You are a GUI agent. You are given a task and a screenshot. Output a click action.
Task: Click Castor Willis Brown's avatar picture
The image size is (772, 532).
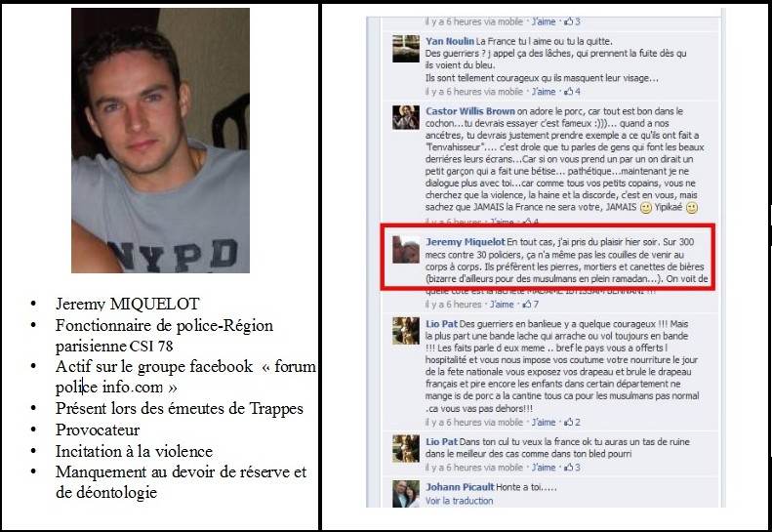tap(406, 117)
